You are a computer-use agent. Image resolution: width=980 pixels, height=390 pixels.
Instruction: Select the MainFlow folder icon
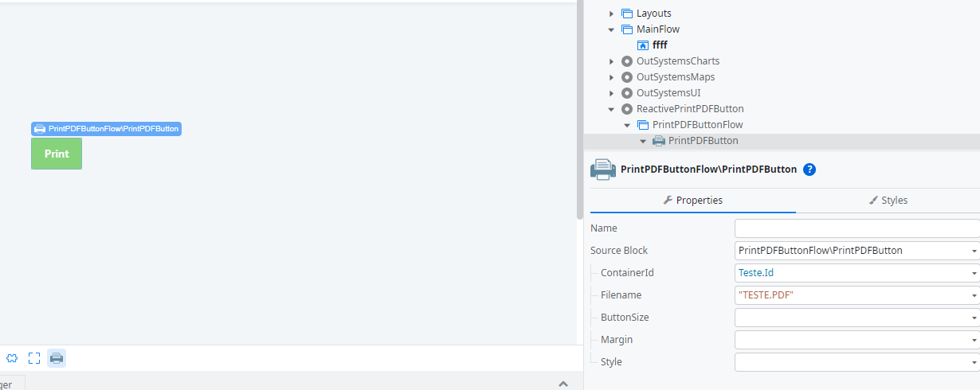(626, 29)
